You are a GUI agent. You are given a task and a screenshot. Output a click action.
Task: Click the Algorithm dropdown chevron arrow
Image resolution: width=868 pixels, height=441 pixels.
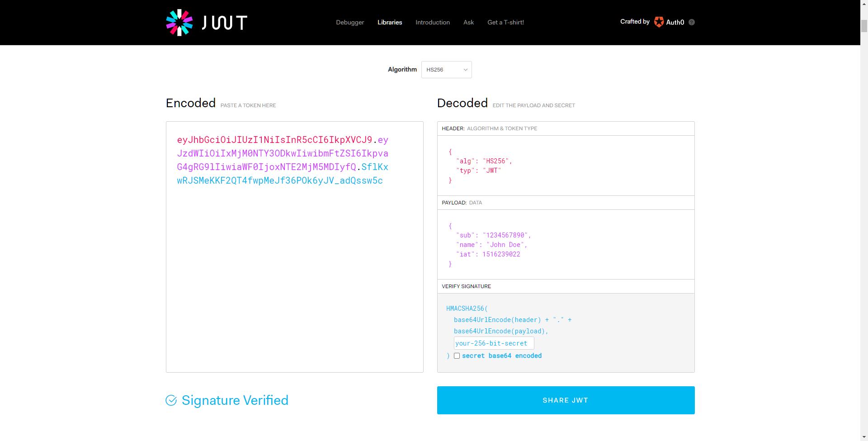[465, 70]
